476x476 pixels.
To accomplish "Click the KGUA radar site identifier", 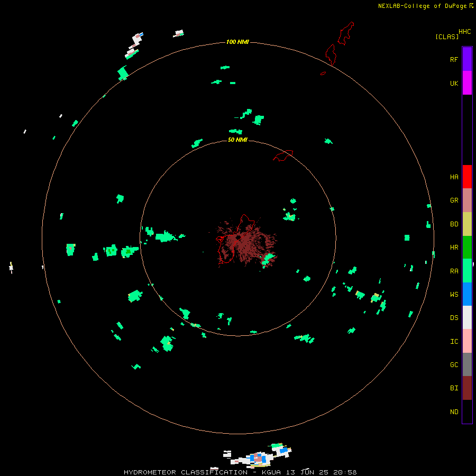I will [271, 472].
